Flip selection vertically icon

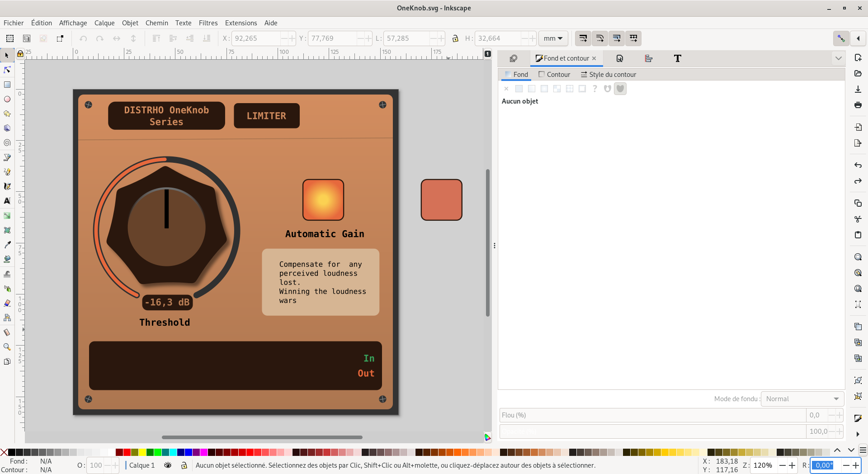pyautogui.click(x=133, y=38)
